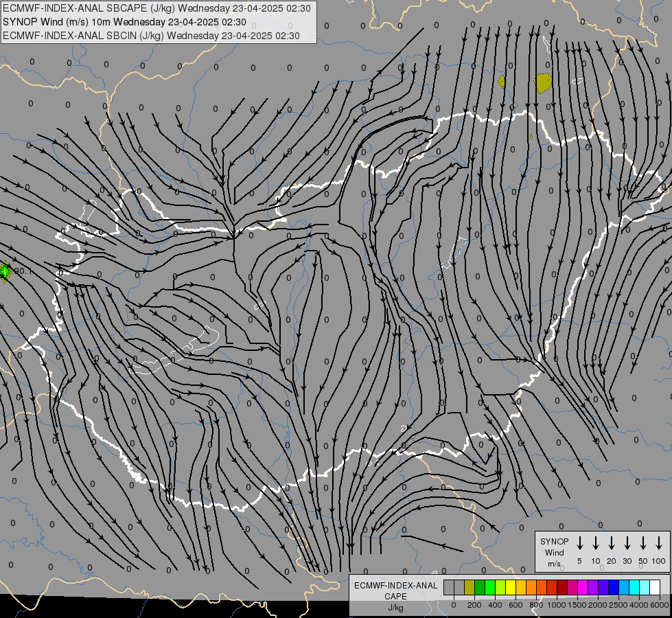Click the SBCIN title line
This screenshot has width=672, height=618.
click(x=151, y=36)
